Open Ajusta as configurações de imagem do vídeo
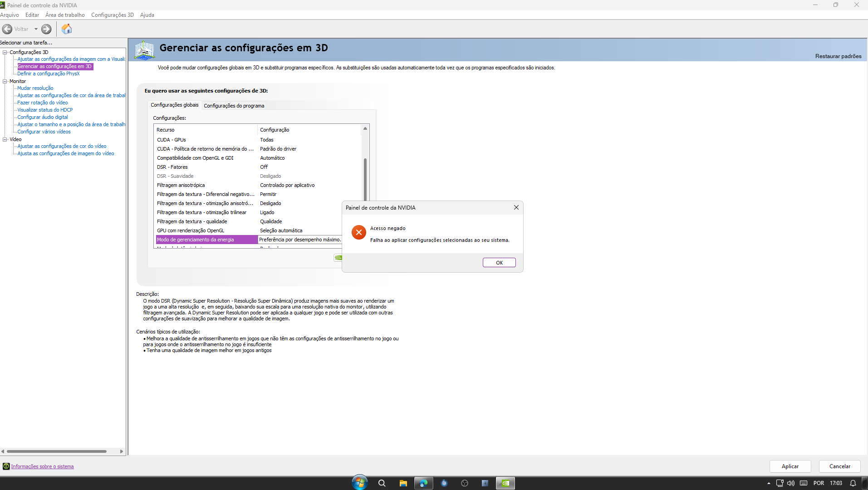Viewport: 868px width, 490px height. tap(66, 153)
